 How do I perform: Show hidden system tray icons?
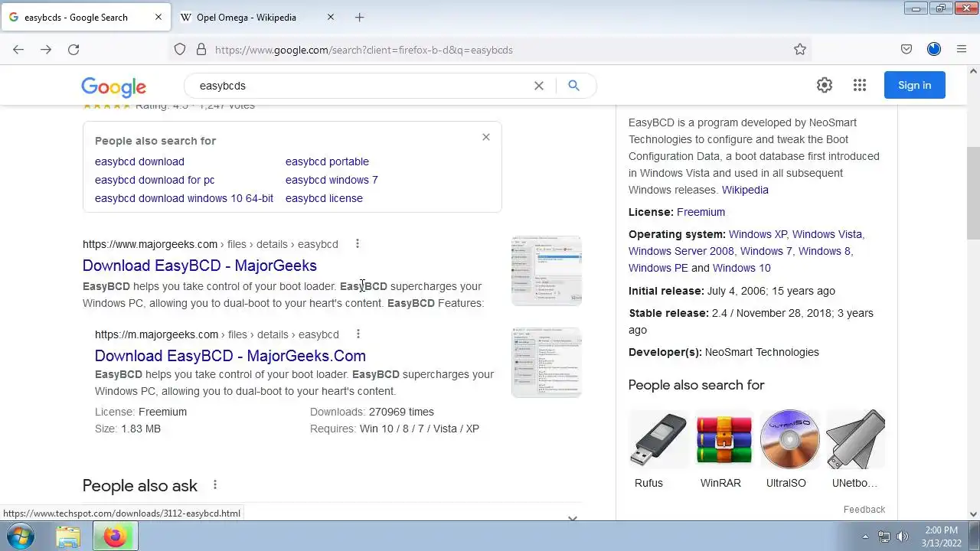click(866, 536)
